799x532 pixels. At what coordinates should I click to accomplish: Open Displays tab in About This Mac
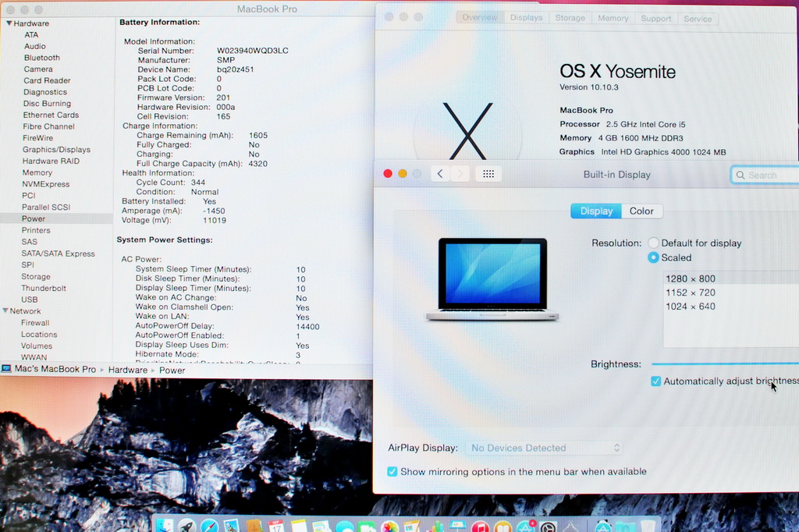point(526,18)
